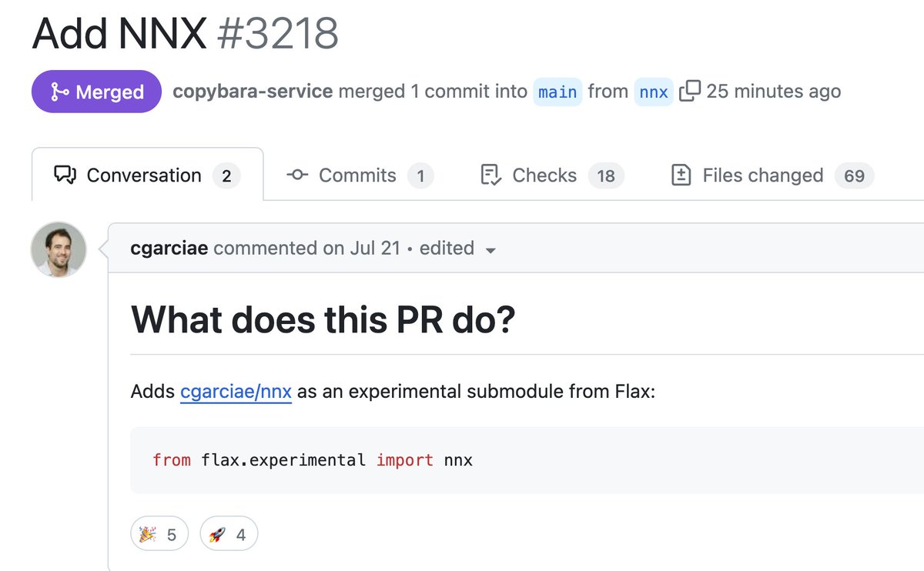Click the Files changed diff icon
This screenshot has height=571, width=924.
[681, 175]
